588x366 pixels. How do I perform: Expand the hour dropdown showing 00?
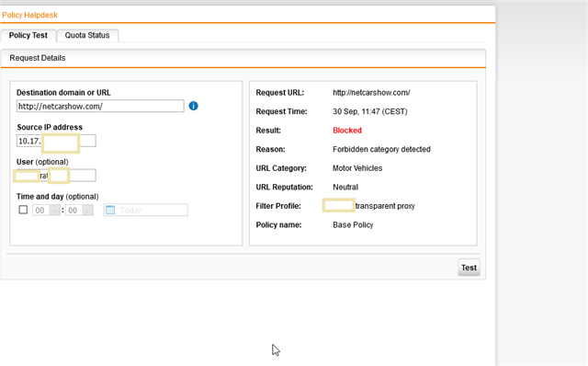click(x=46, y=211)
